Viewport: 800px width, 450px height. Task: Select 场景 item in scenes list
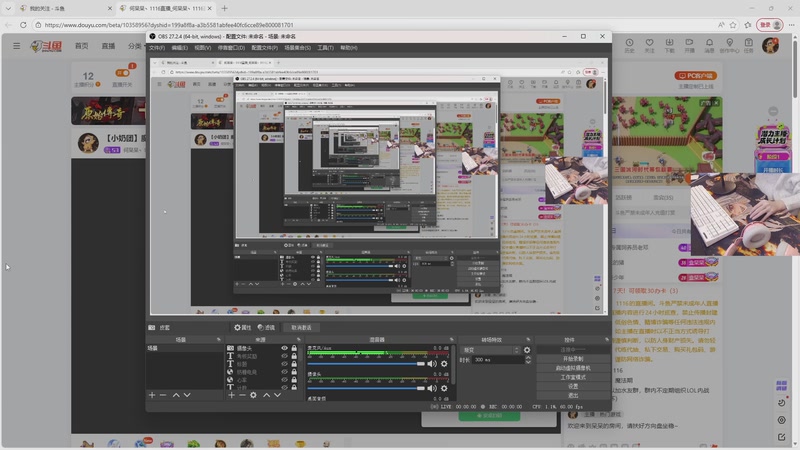point(184,348)
